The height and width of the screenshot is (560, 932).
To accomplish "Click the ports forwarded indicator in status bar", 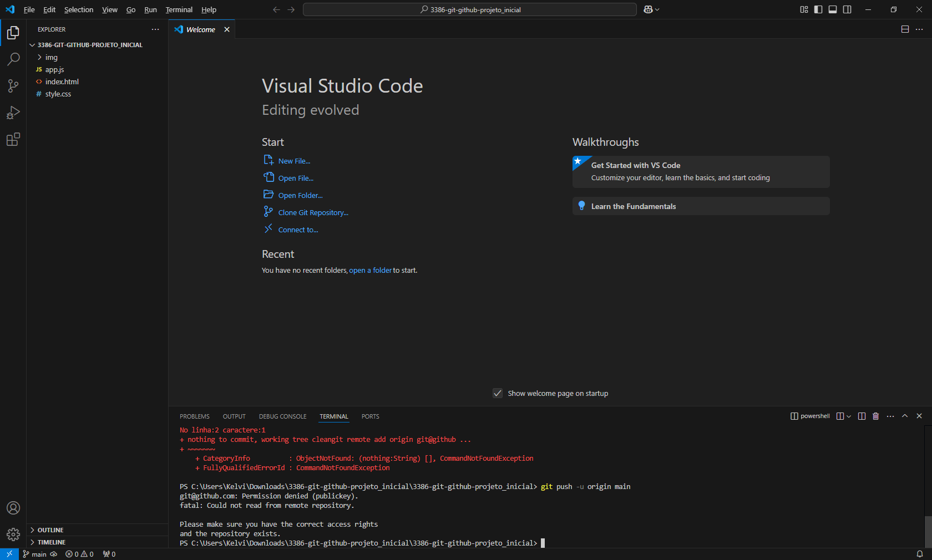I will [x=109, y=554].
